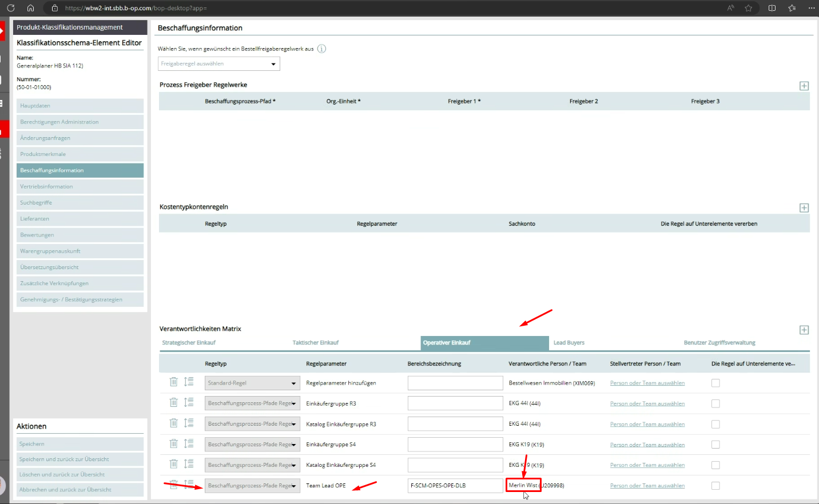Image resolution: width=819 pixels, height=504 pixels.
Task: Delete the Standard-Regel row via trash icon
Action: pos(173,382)
